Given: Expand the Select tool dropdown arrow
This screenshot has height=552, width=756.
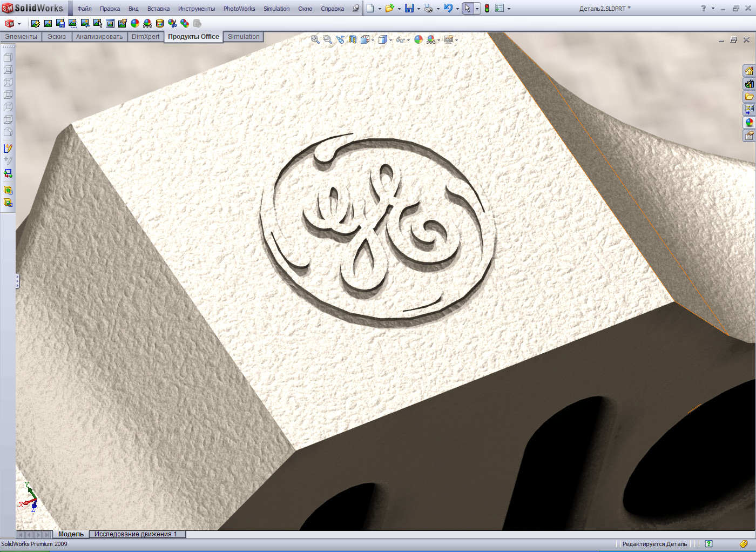Looking at the screenshot, I should click(x=477, y=9).
